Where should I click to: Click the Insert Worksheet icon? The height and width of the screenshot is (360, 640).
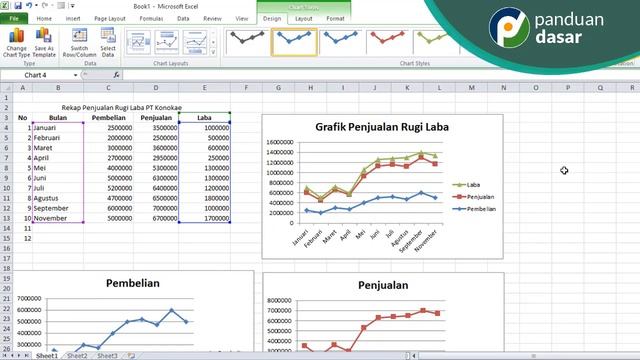(x=131, y=356)
